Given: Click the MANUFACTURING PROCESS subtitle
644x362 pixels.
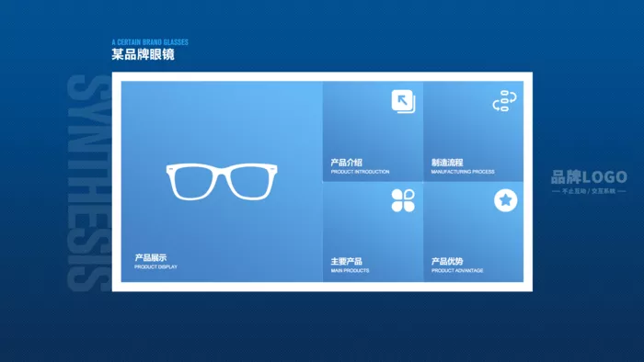Looking at the screenshot, I should 463,172.
